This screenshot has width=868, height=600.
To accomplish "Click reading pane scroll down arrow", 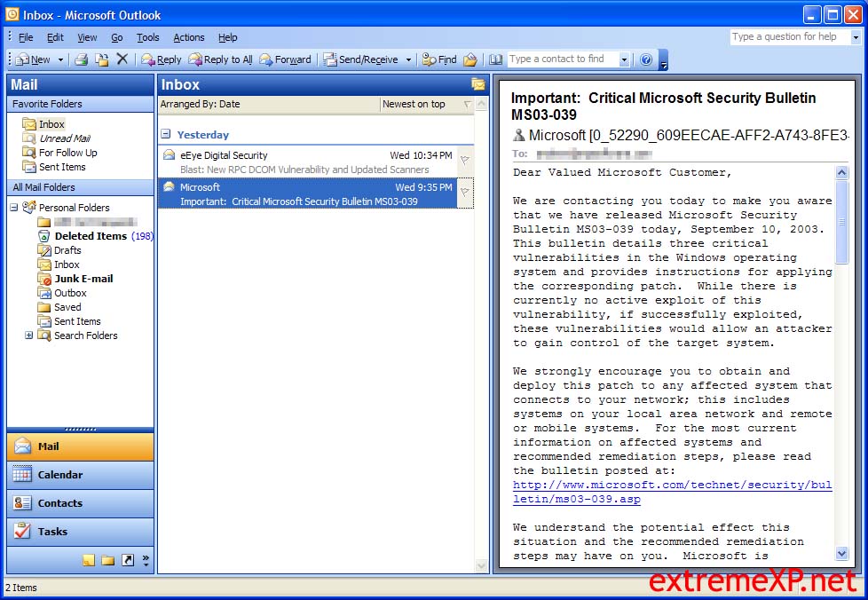I will (841, 553).
